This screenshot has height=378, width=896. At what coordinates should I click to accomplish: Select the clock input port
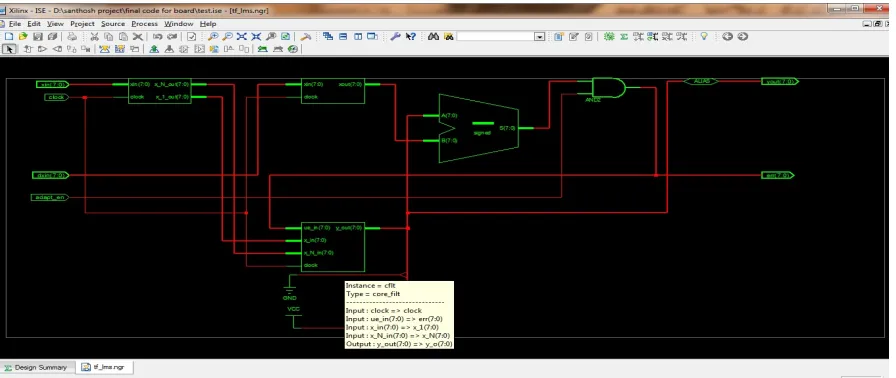coord(56,97)
